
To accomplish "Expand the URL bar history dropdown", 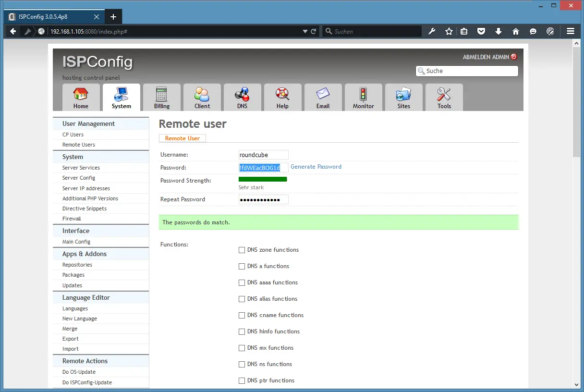I will [x=305, y=31].
